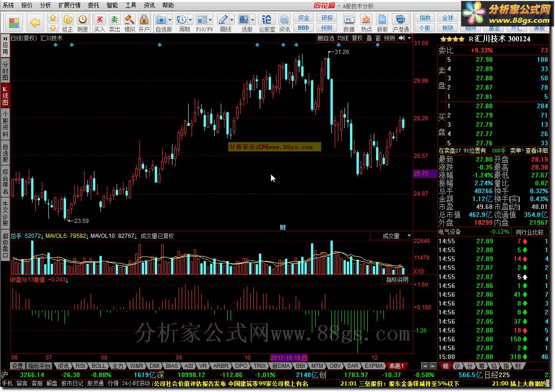Click the 研报 toolbar button
Screen dimensions: 555x392
(327, 18)
